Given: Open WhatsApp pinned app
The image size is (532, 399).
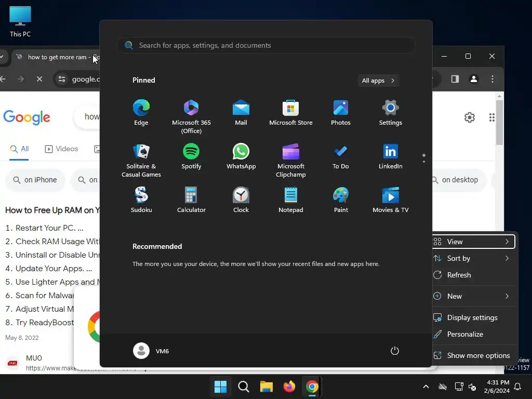Looking at the screenshot, I should click(x=241, y=156).
